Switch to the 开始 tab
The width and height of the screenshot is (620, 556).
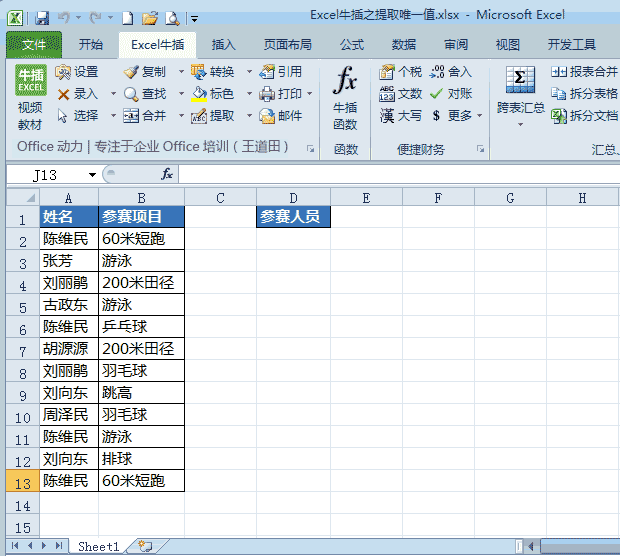pos(91,45)
